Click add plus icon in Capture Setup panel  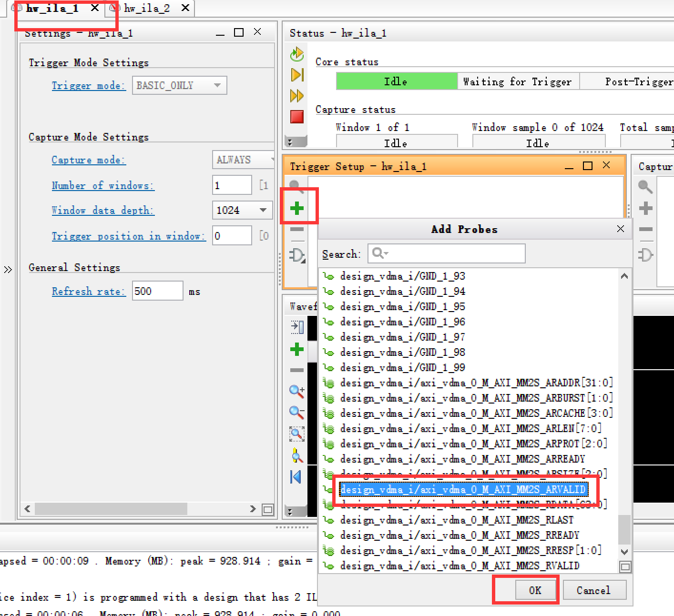pyautogui.click(x=646, y=208)
